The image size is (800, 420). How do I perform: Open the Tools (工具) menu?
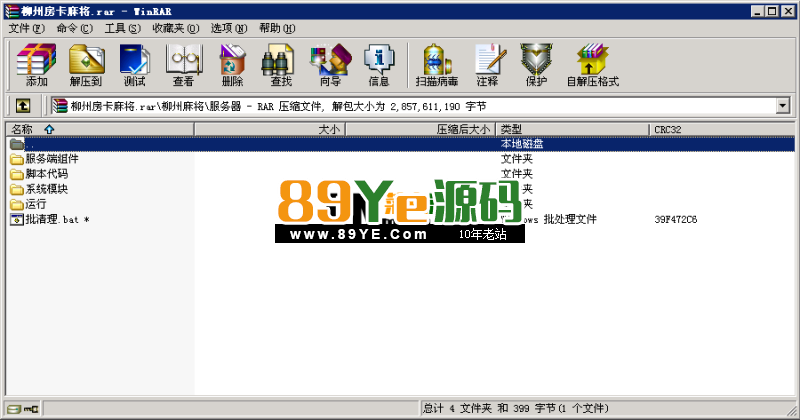tap(122, 28)
